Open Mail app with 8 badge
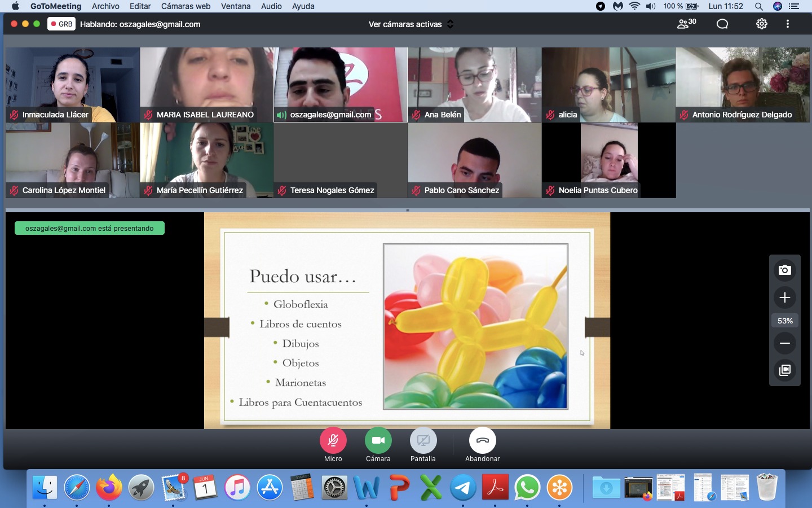 173,487
